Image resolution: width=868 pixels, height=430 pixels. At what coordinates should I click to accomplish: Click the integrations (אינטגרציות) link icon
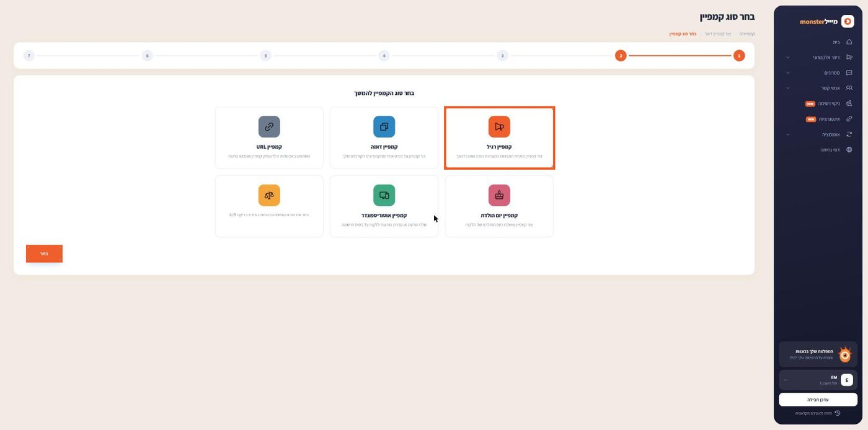(849, 119)
